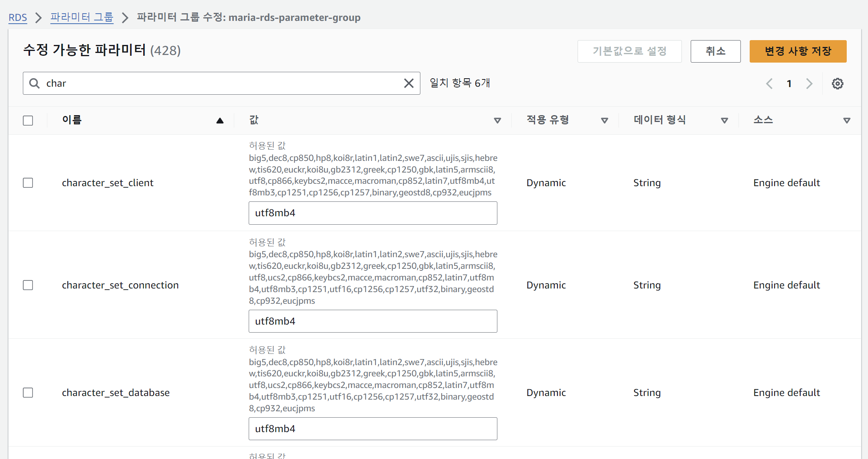Click the magnifier search icon
The width and height of the screenshot is (868, 459).
tap(35, 83)
